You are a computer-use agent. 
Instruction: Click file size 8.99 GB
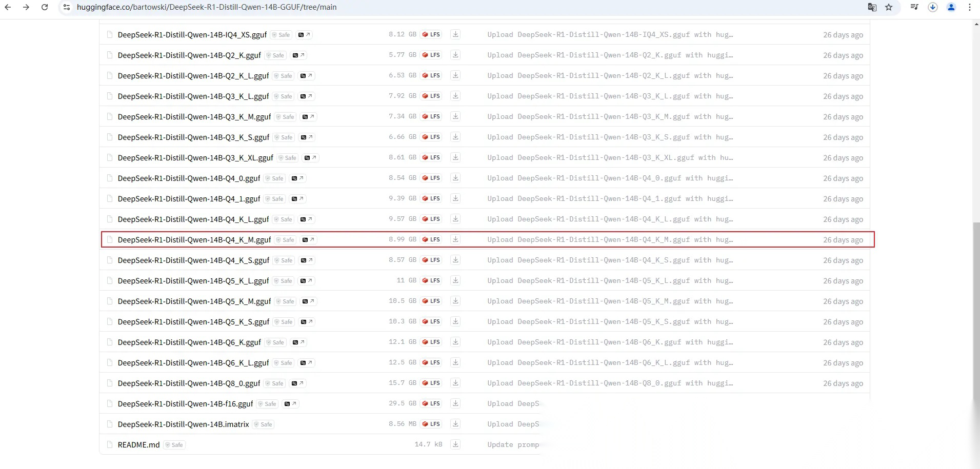tap(403, 239)
